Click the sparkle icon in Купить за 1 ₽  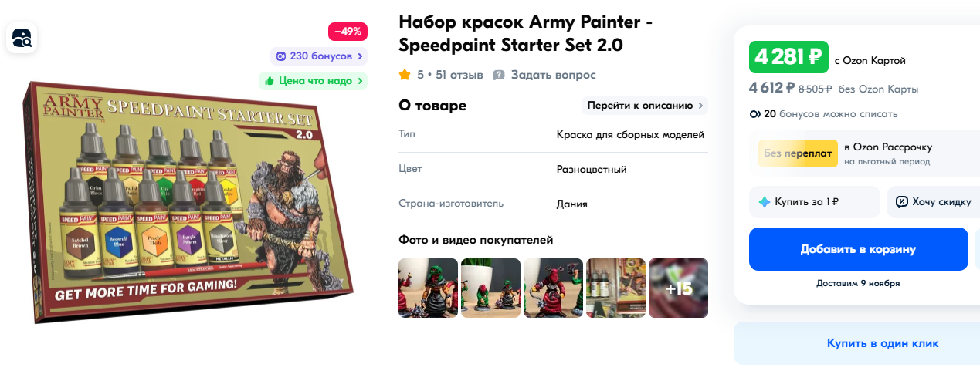(x=765, y=202)
